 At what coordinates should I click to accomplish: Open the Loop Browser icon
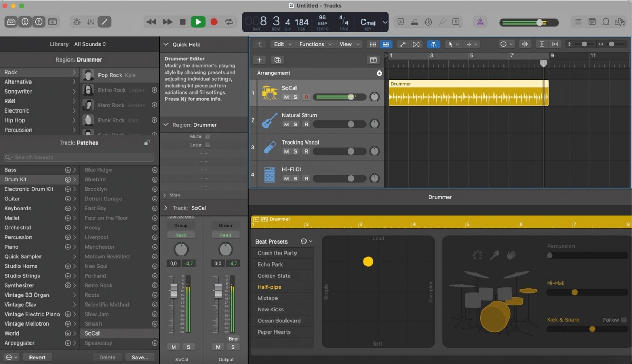[606, 22]
